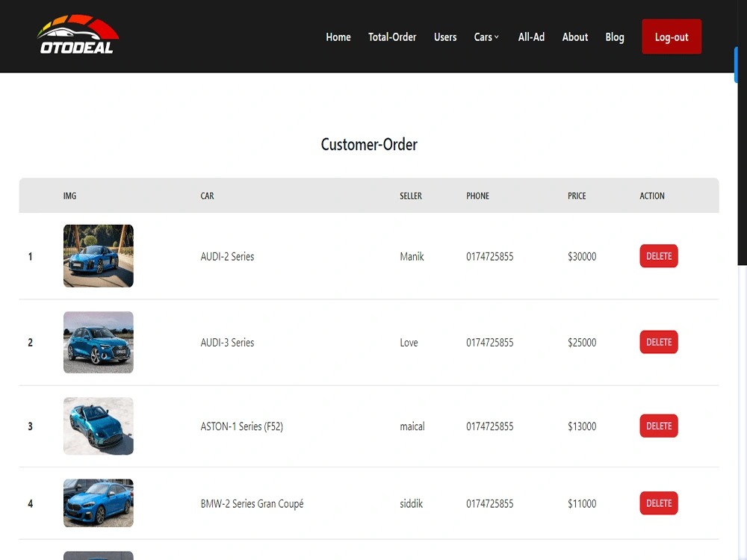
Task: Click the ACTION column header
Action: pos(651,196)
